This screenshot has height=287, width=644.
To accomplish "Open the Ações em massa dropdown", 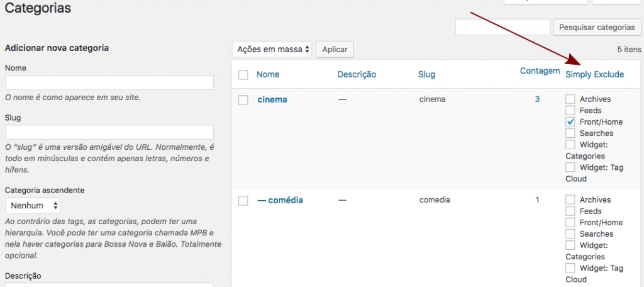I will pyautogui.click(x=272, y=48).
